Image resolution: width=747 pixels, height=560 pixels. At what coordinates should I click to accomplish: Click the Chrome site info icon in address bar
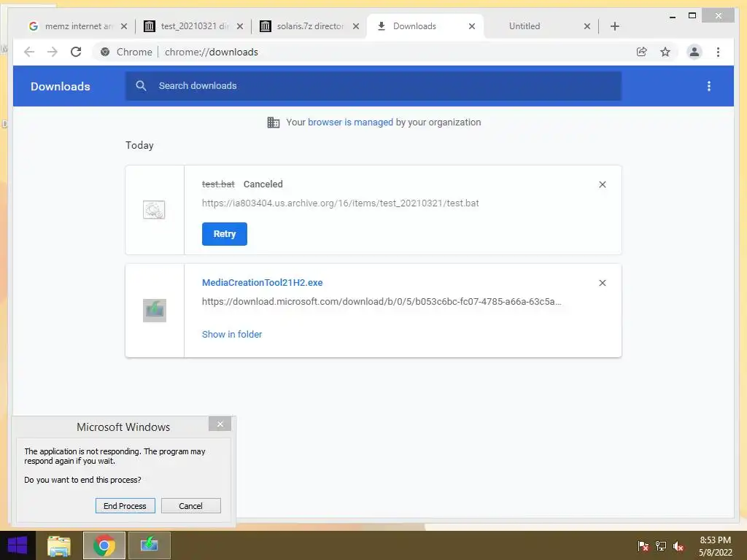tap(105, 52)
